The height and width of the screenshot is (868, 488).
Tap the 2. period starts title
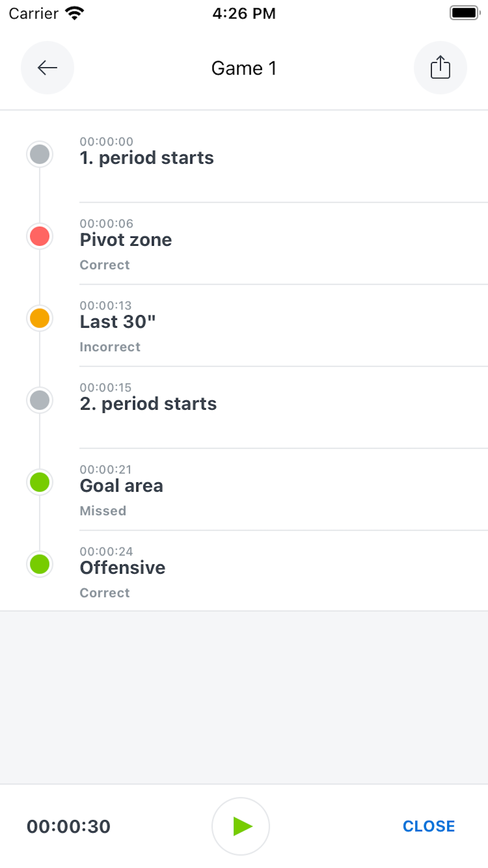(148, 404)
